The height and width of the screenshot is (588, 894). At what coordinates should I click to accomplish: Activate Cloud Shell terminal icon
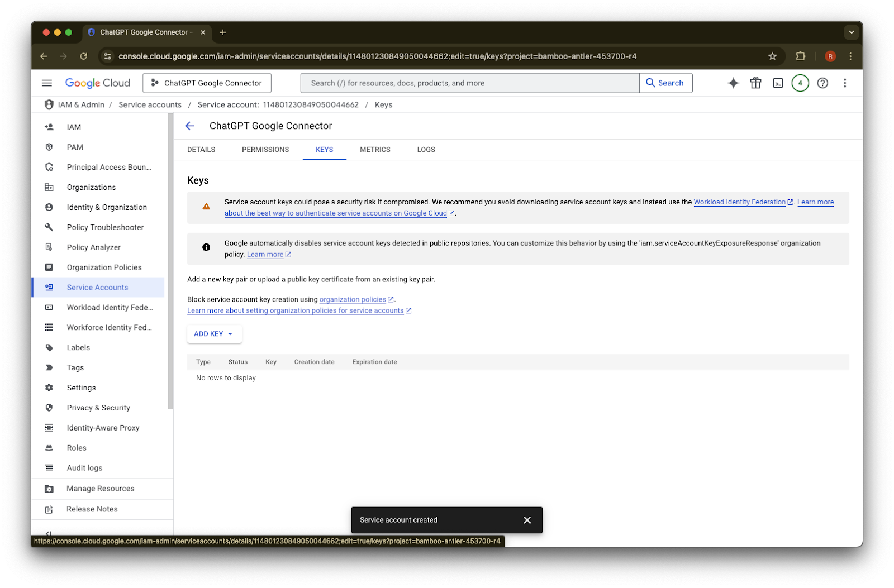(x=778, y=83)
